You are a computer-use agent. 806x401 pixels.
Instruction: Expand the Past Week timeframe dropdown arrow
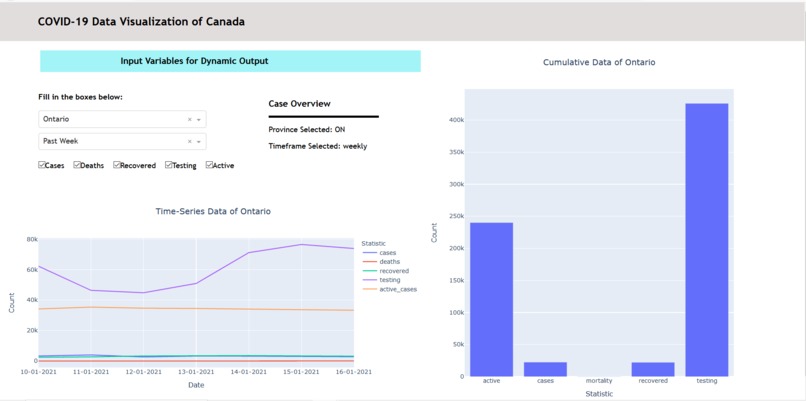pos(199,141)
